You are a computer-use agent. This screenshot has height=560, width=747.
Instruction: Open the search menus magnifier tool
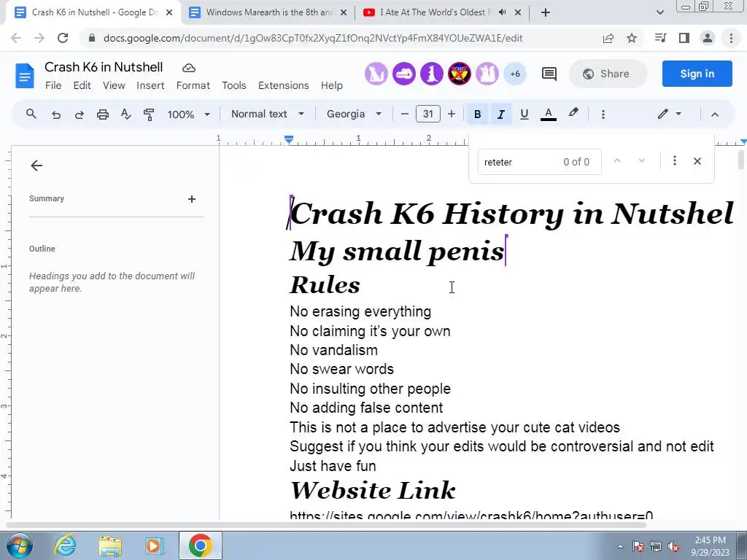[x=31, y=114]
